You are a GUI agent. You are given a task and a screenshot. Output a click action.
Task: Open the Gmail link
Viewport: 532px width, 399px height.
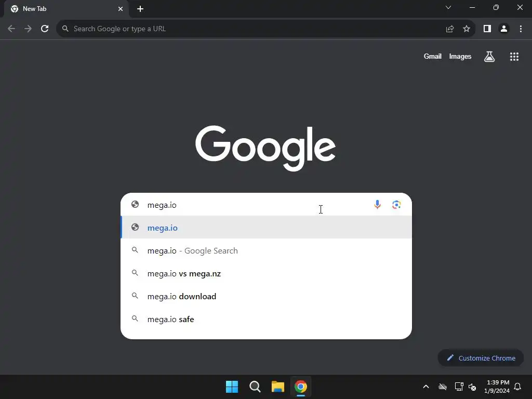tap(433, 57)
